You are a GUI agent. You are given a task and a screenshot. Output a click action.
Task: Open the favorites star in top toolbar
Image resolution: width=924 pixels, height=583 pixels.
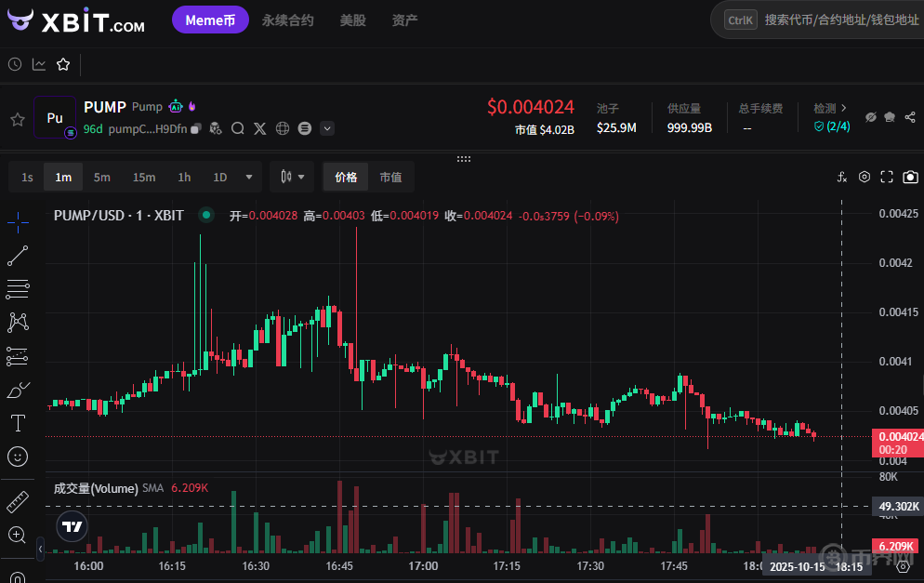tap(63, 64)
